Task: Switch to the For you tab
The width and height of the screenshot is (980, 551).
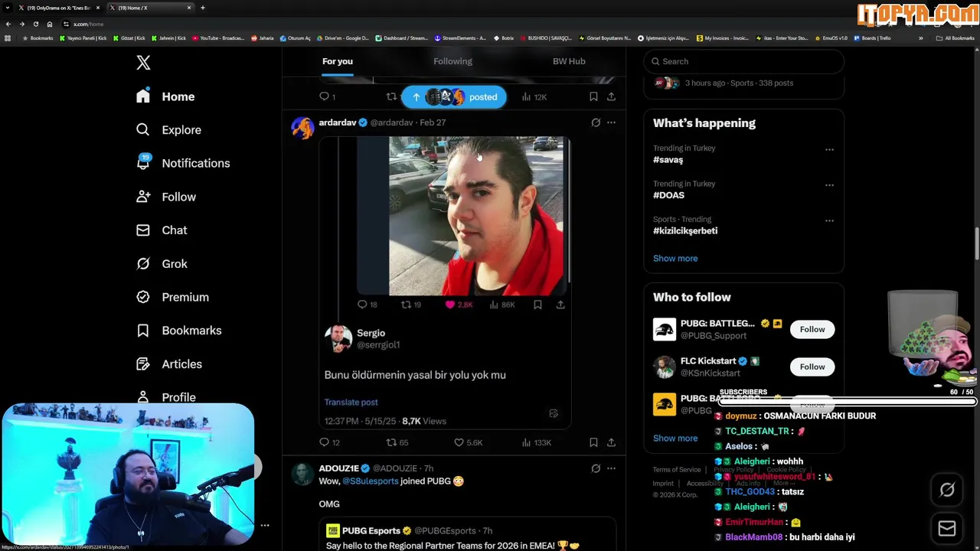Action: pos(338,61)
